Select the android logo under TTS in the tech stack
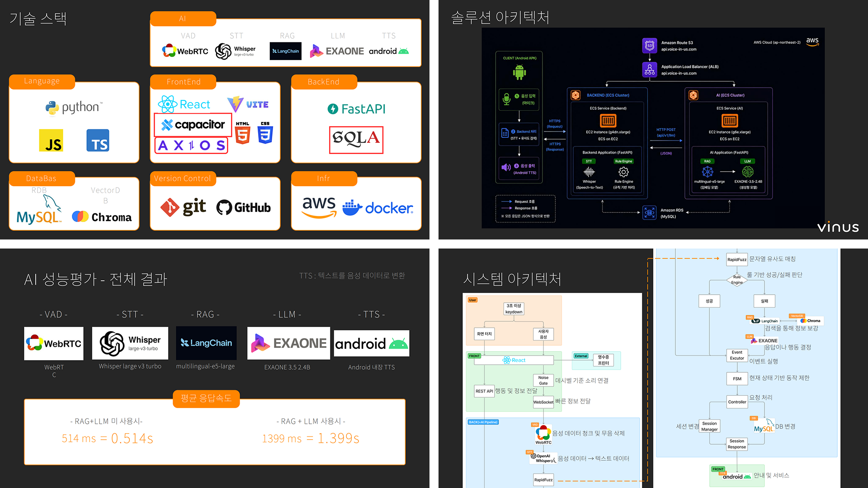868x488 pixels. click(389, 51)
